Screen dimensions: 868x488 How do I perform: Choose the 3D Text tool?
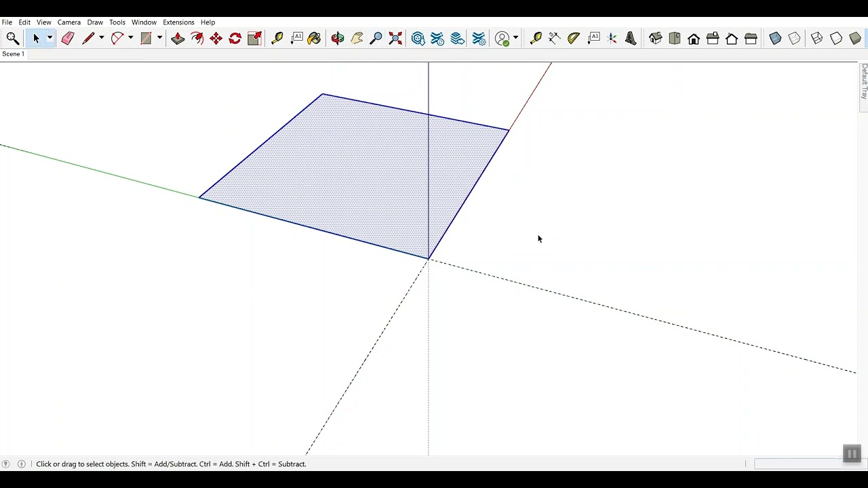coord(631,39)
